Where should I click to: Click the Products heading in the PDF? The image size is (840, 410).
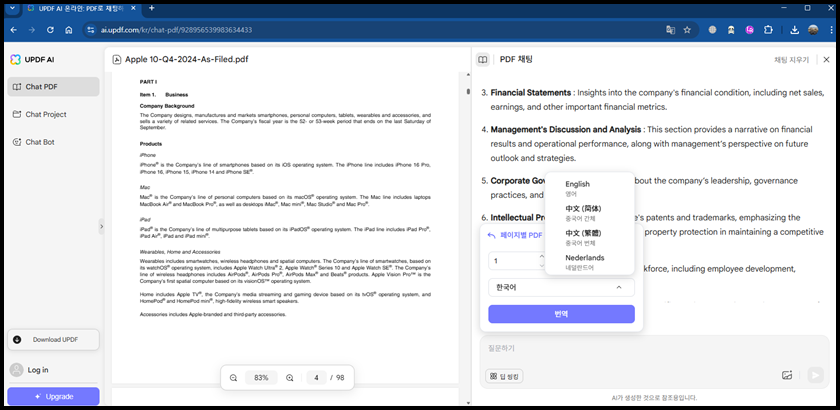151,144
